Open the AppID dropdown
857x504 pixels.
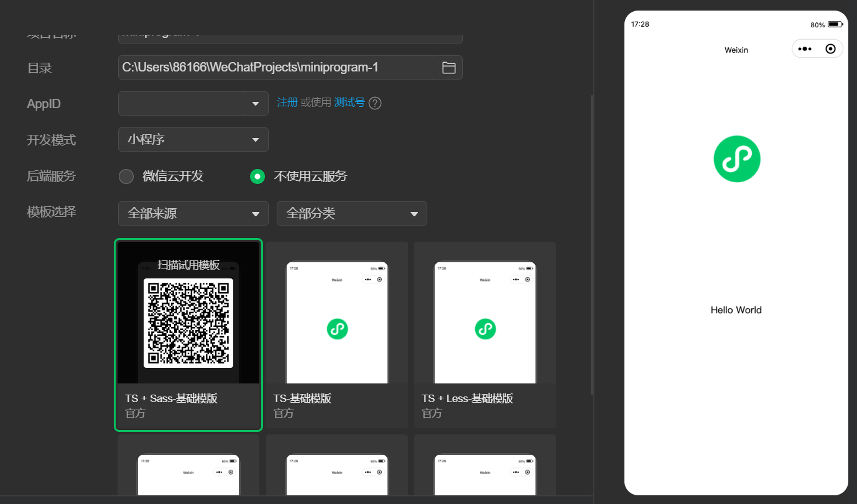[193, 104]
